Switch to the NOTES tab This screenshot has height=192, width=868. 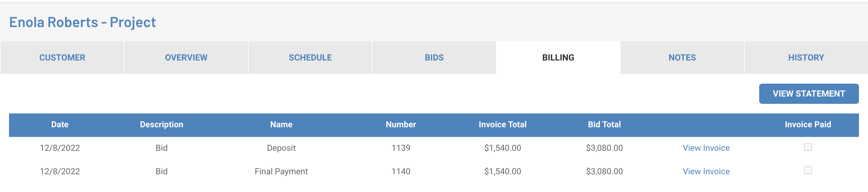pos(681,57)
